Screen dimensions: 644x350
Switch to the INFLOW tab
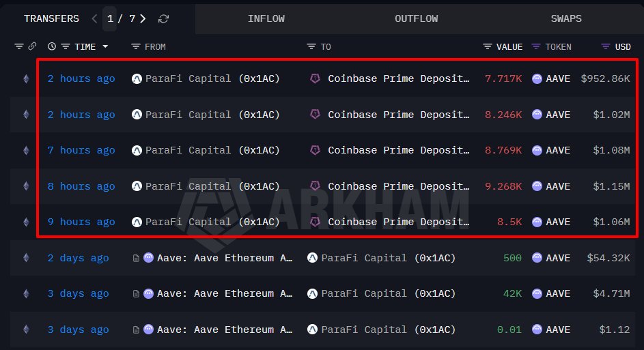click(x=266, y=18)
